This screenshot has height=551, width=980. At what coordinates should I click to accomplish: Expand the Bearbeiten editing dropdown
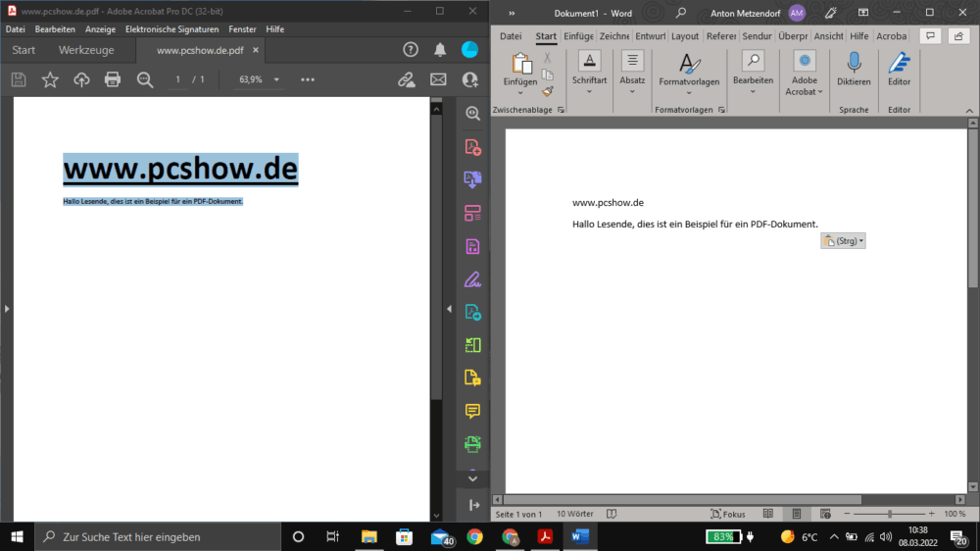click(x=753, y=92)
